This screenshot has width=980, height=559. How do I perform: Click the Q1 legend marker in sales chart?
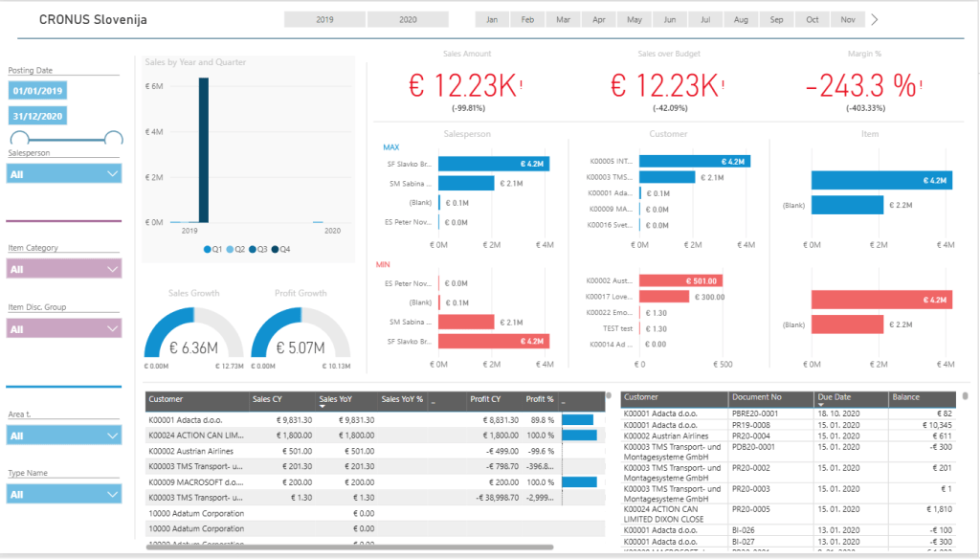coord(208,249)
